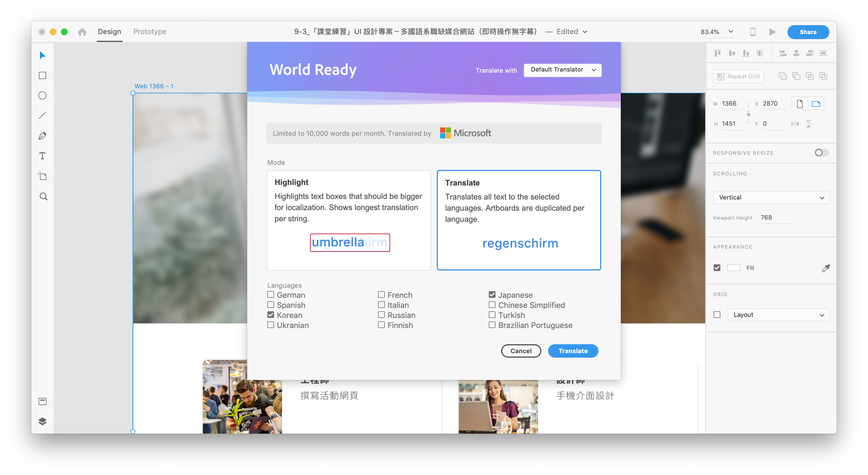Open mobile device preview icon
Viewport: 868px width, 475px height.
click(x=753, y=32)
